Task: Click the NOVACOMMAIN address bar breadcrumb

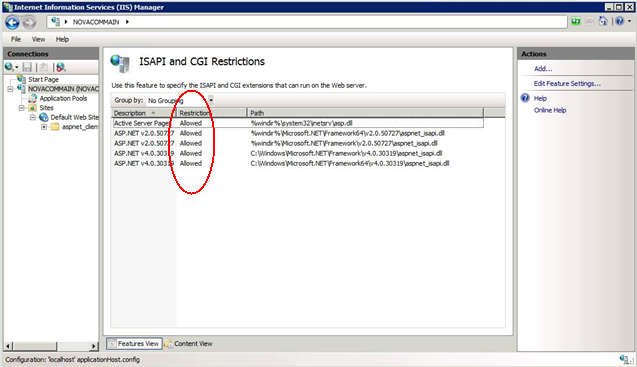Action: pos(96,22)
